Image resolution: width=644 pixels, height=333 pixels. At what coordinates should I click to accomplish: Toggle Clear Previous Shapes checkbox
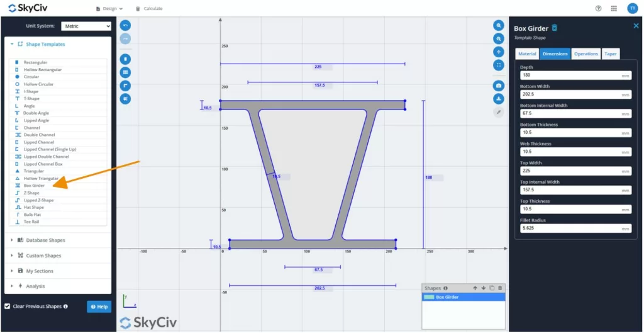point(8,307)
